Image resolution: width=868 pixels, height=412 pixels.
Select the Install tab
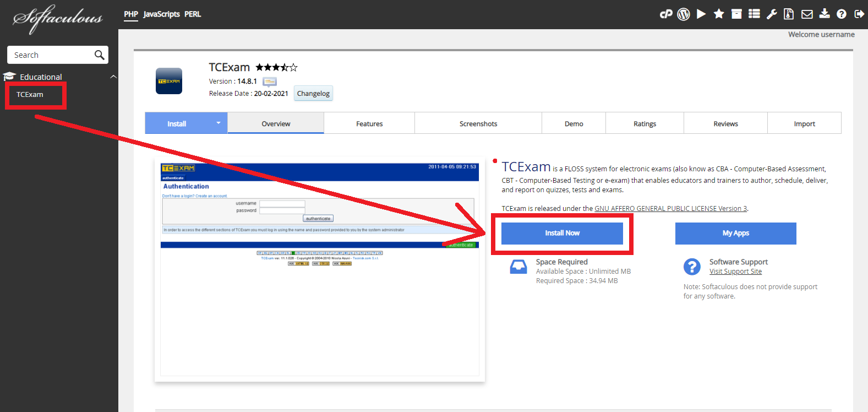coord(177,123)
